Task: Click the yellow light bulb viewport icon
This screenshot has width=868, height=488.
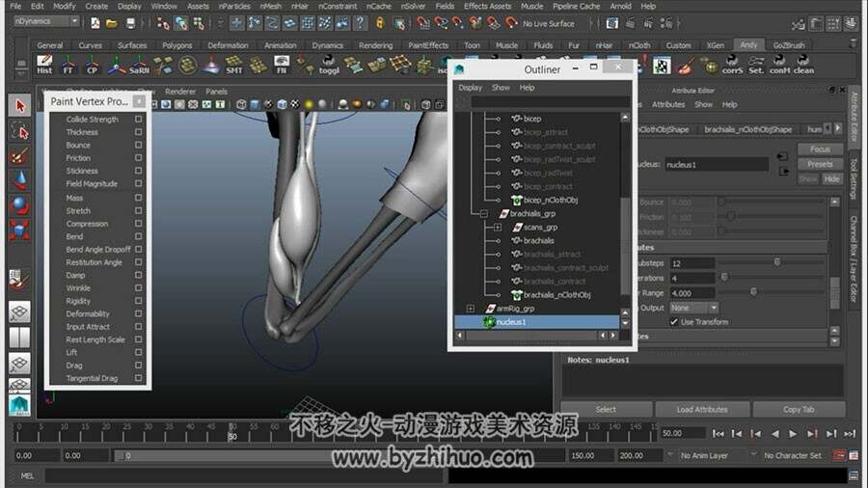Action: (x=309, y=104)
